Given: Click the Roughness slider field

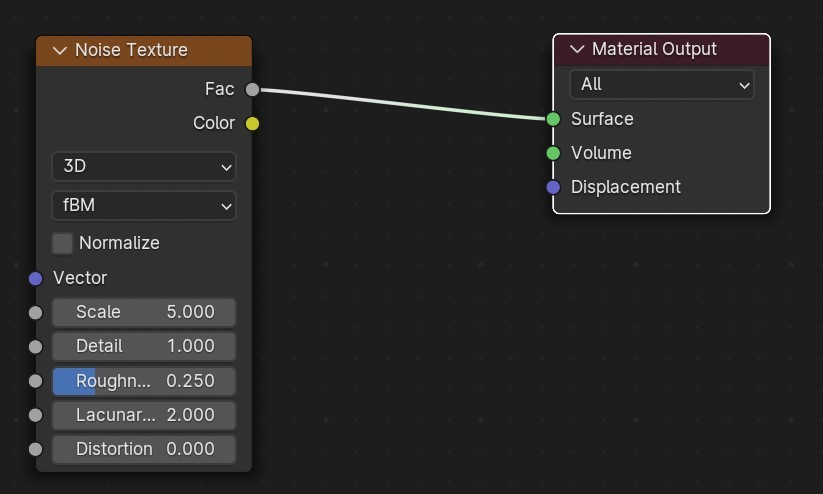Looking at the screenshot, I should point(144,381).
